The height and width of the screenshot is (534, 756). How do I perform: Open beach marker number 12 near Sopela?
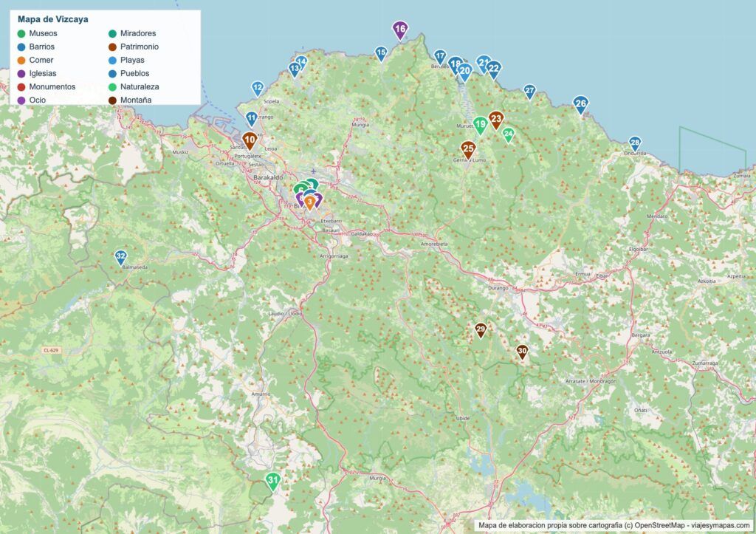tap(258, 89)
